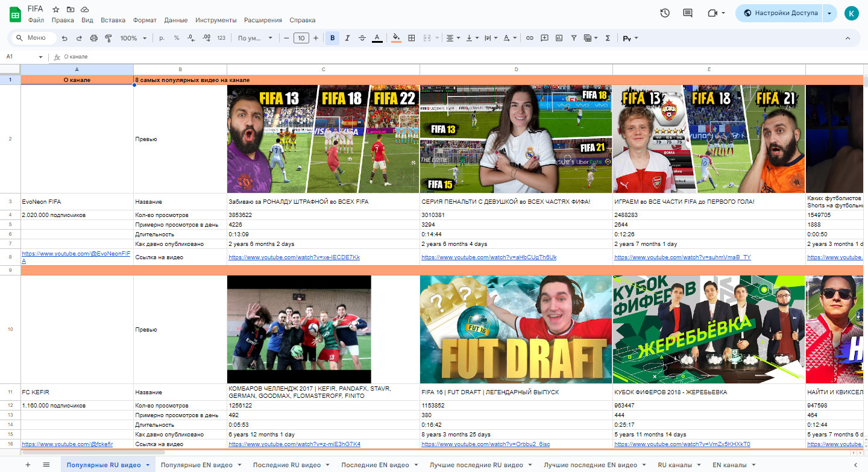Collapse the toolbar with the chevron up
The height and width of the screenshot is (472, 868).
(848, 38)
